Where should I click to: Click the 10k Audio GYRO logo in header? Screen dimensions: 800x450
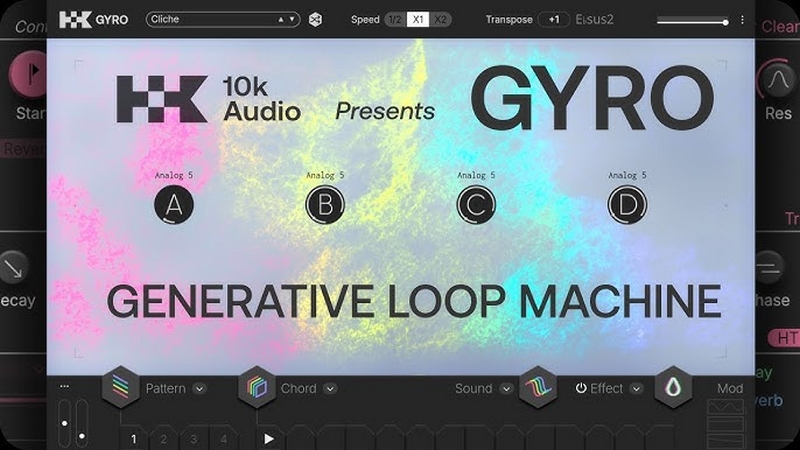93,20
